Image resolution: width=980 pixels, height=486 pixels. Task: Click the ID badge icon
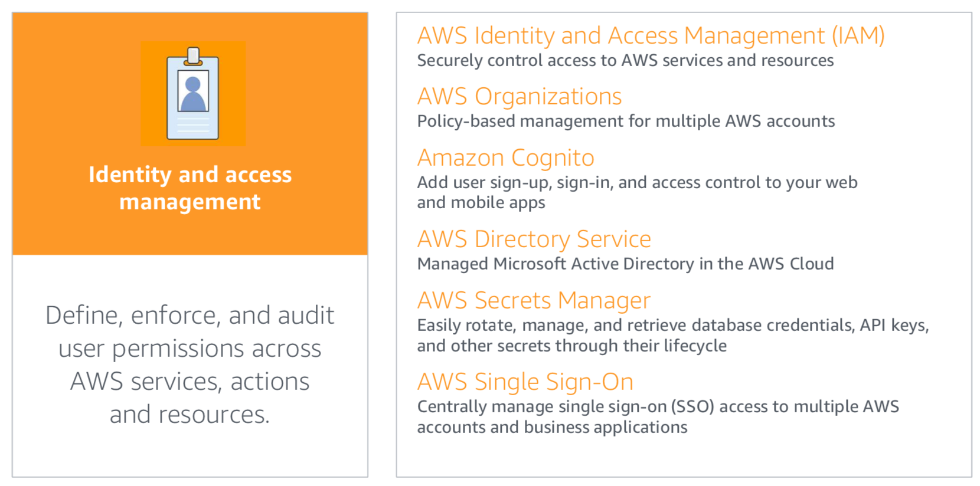coord(193,93)
